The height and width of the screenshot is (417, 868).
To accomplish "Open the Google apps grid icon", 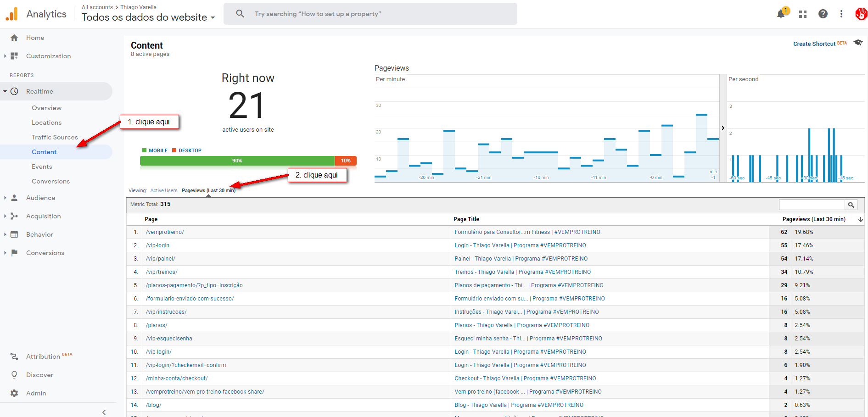I will pyautogui.click(x=803, y=14).
